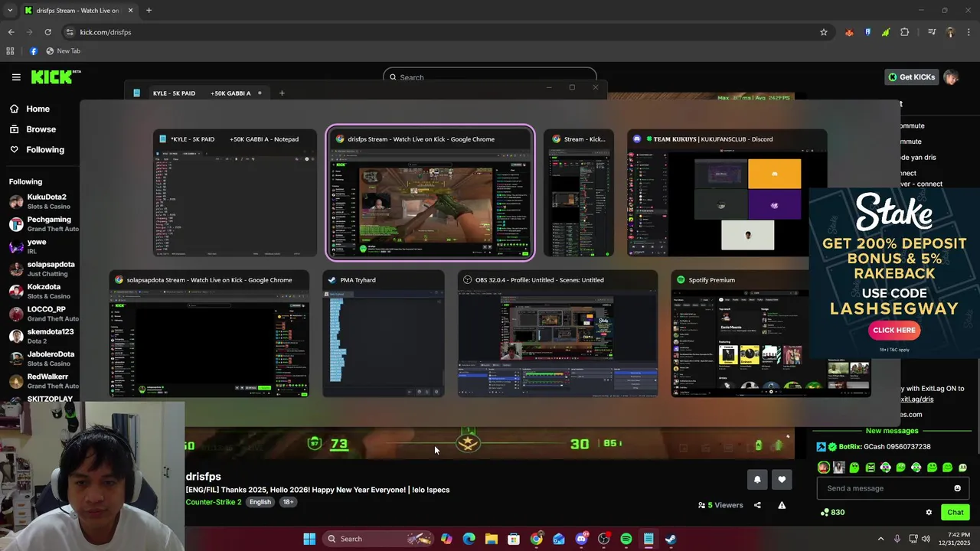
Task: Switch to OBS 32.0.4 window thumbnail
Action: pyautogui.click(x=558, y=334)
